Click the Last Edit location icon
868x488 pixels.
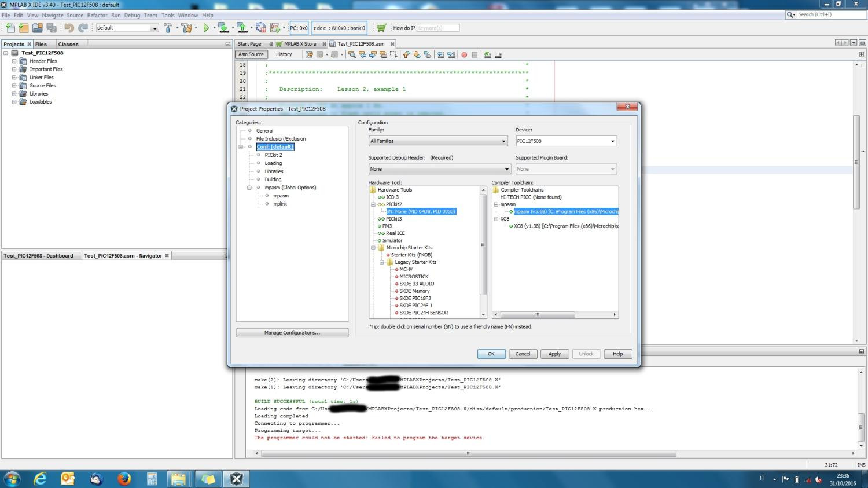[309, 54]
